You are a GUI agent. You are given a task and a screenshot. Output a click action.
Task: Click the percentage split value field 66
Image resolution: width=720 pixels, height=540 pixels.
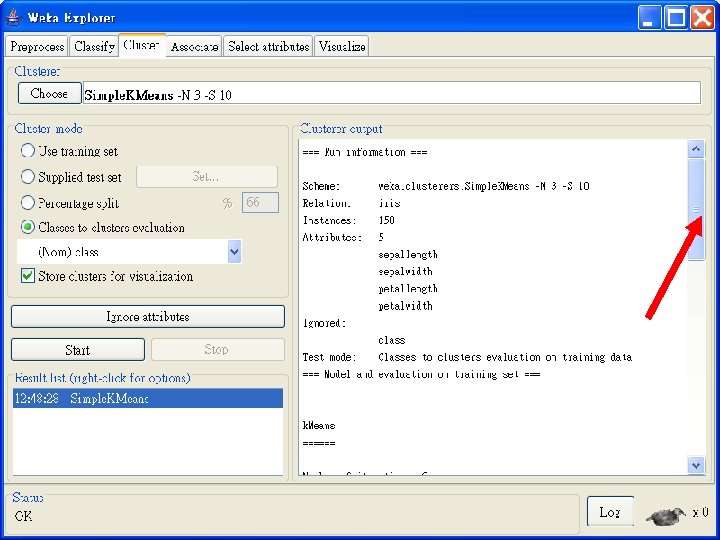pyautogui.click(x=260, y=202)
